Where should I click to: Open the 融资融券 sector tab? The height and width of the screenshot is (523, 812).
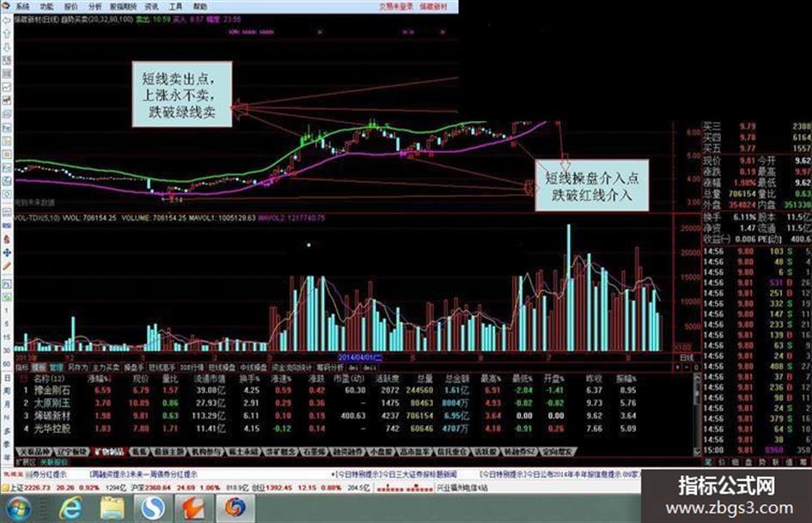[x=347, y=452]
